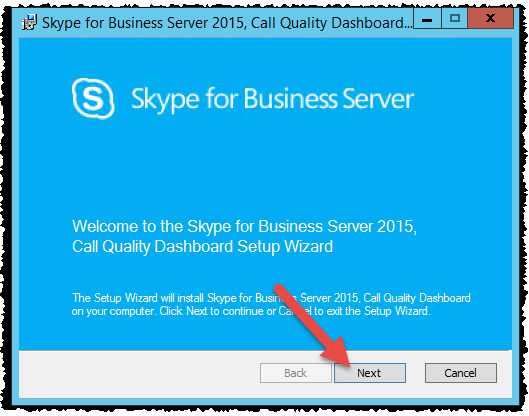
Task: Click the 'on your computer. Click Next' text line
Action: [251, 311]
